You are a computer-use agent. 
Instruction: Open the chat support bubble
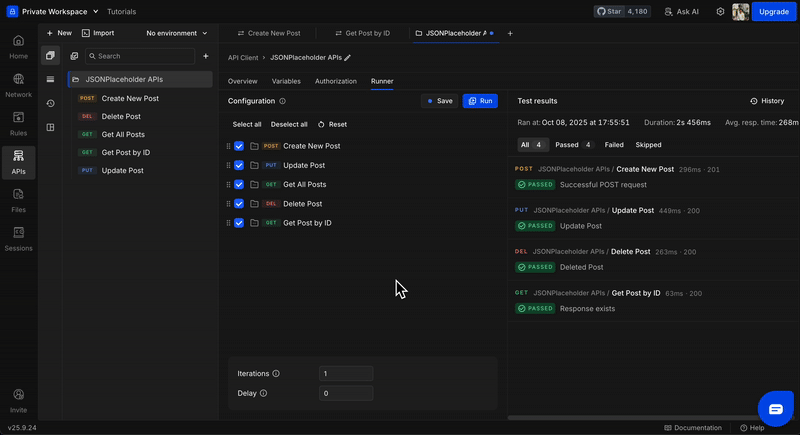click(x=775, y=408)
